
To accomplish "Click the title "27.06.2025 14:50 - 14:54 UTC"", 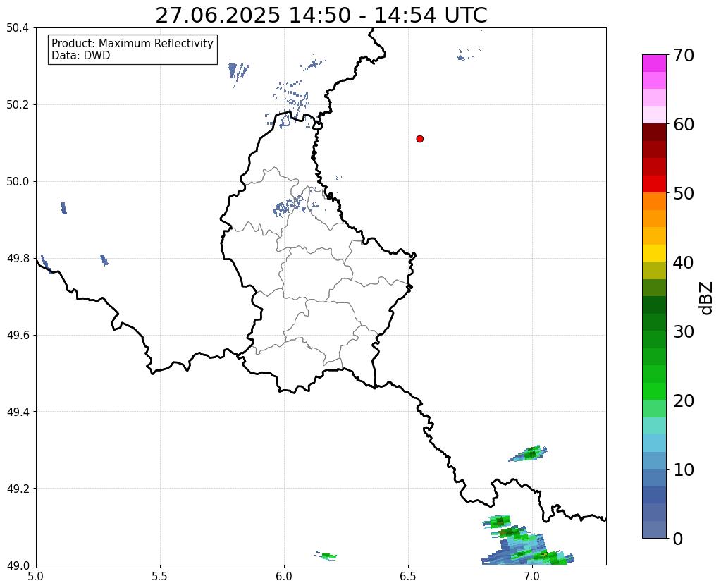I will click(321, 16).
